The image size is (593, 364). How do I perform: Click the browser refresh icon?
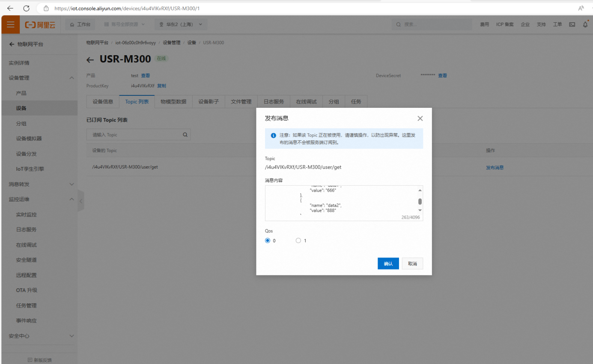pyautogui.click(x=26, y=8)
